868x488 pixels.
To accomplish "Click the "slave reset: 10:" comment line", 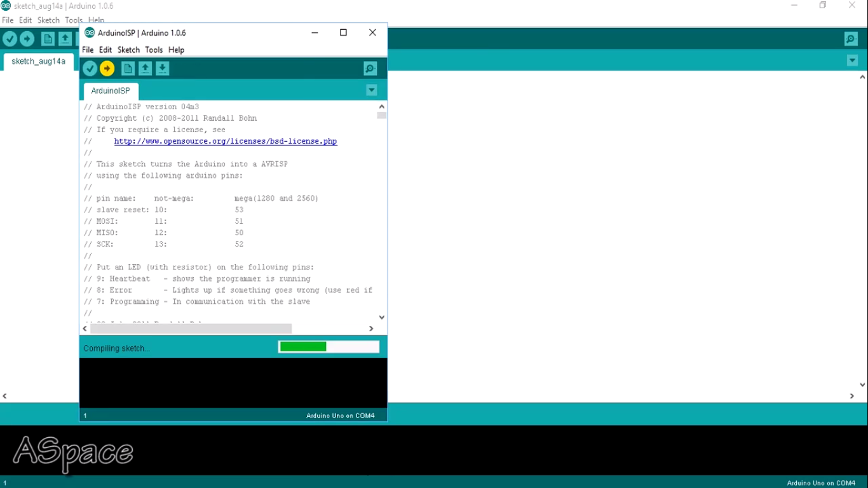I will click(x=163, y=210).
